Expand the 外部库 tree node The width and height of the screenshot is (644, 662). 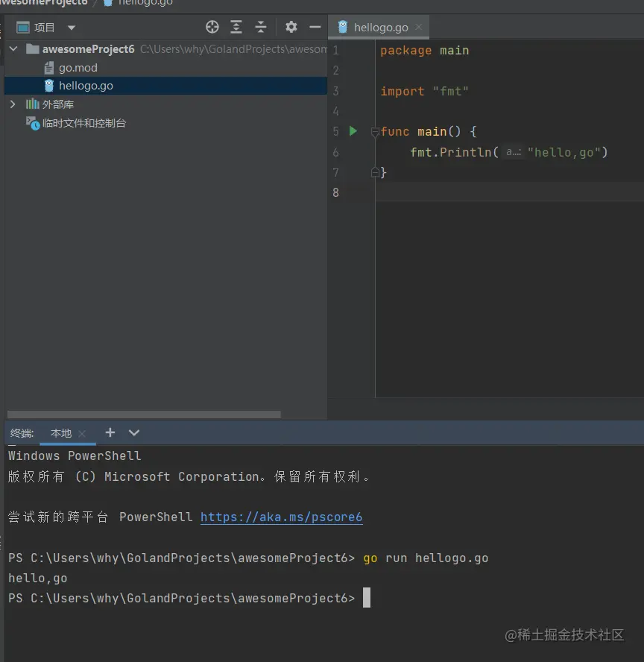[13, 104]
